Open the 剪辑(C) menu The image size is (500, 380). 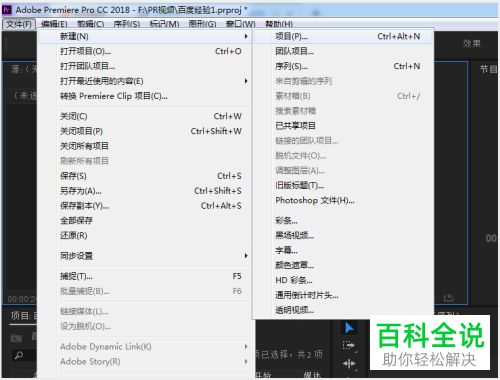tap(90, 24)
